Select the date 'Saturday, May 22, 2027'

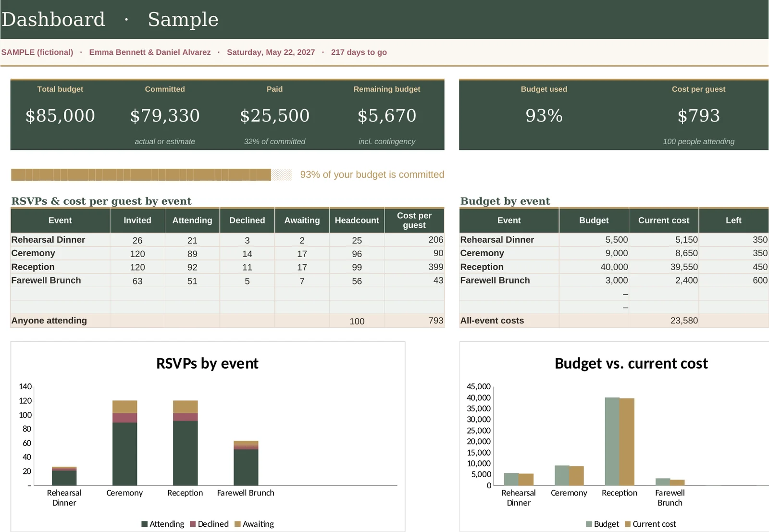point(271,52)
